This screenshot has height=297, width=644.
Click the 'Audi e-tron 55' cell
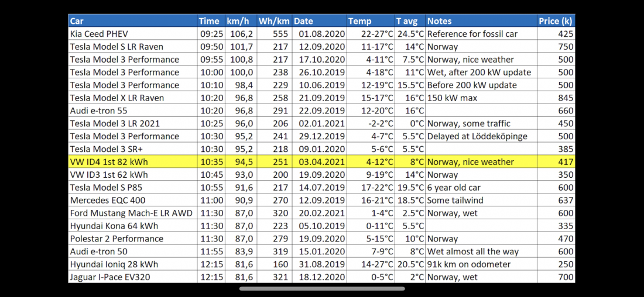pyautogui.click(x=133, y=110)
